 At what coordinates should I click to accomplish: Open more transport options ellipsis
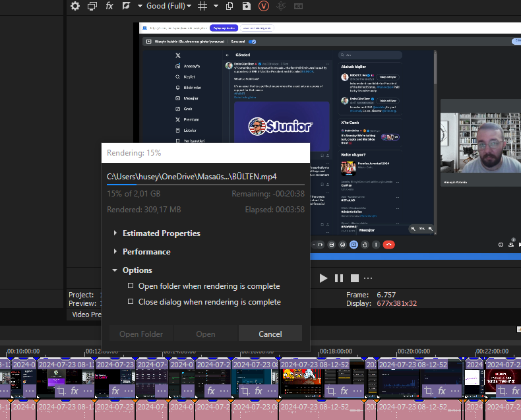368,278
